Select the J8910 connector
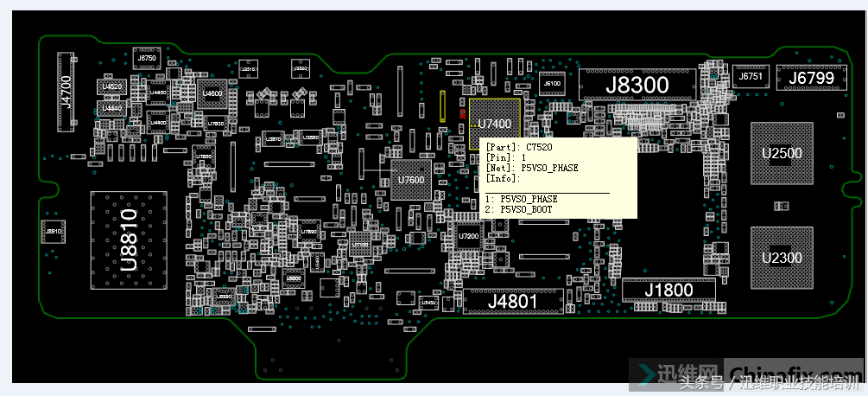Image resolution: width=868 pixels, height=396 pixels. click(x=54, y=232)
